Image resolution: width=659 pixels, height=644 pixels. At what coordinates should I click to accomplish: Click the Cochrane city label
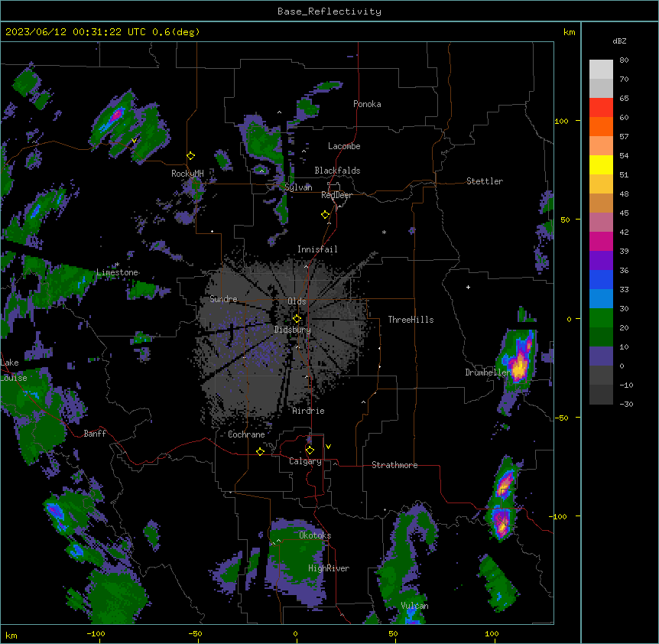[x=246, y=434]
